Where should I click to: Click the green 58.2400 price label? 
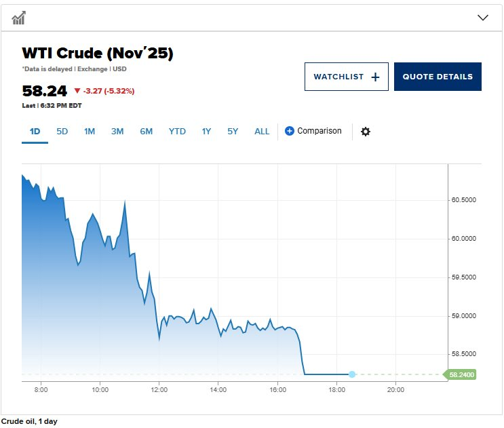click(x=460, y=374)
